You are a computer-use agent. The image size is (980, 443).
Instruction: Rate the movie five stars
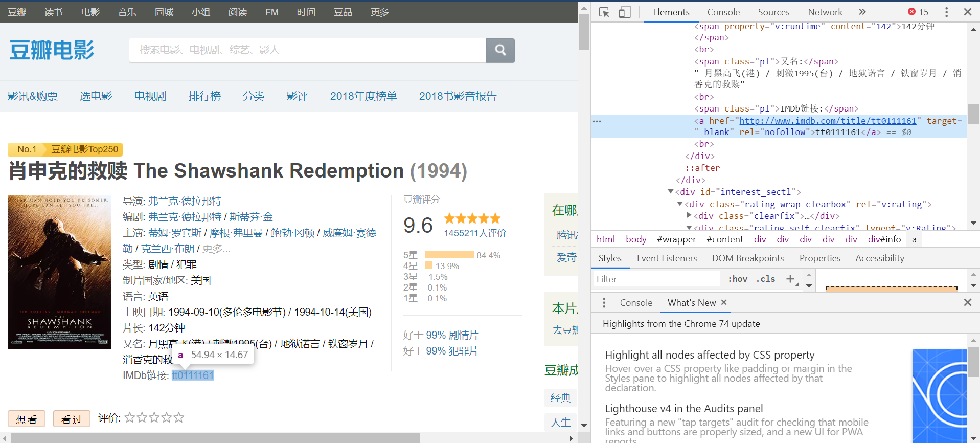[178, 417]
